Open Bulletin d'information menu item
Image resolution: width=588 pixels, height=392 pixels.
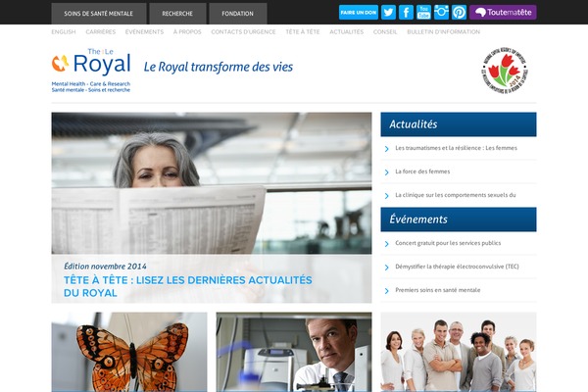pos(444,32)
